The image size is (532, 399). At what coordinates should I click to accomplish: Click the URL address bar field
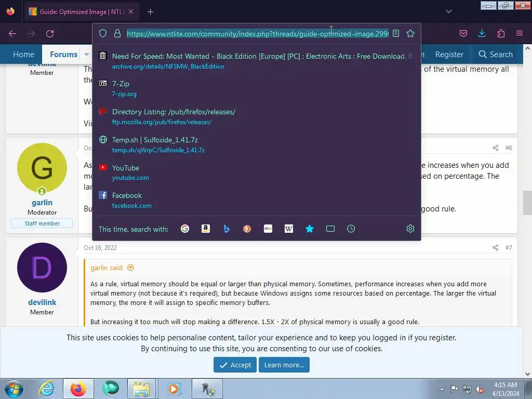coord(258,34)
